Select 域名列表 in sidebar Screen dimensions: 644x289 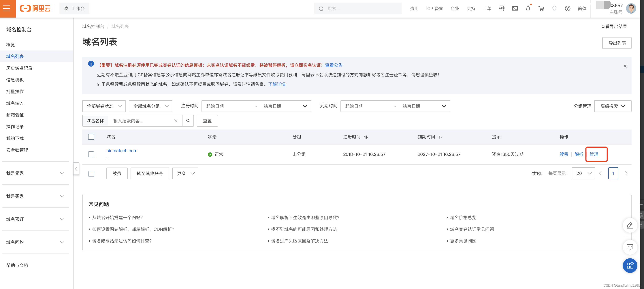point(37,56)
